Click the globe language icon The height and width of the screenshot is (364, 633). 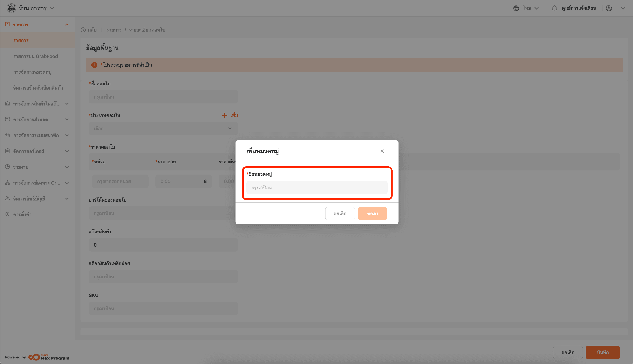tap(516, 8)
